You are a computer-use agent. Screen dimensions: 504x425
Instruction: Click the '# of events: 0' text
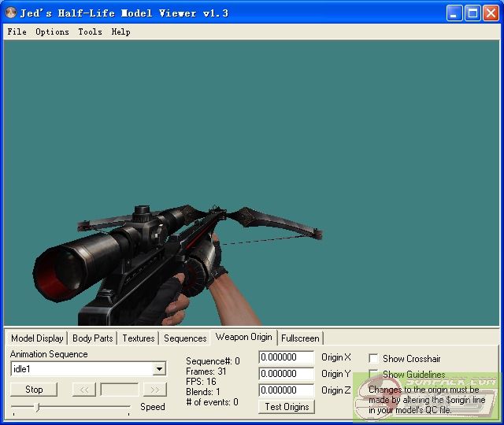tap(212, 402)
